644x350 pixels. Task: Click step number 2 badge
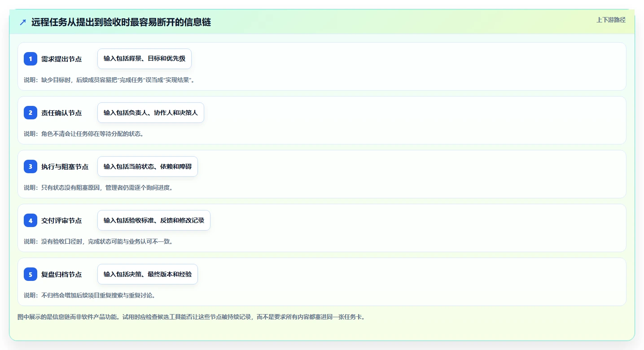click(x=31, y=113)
